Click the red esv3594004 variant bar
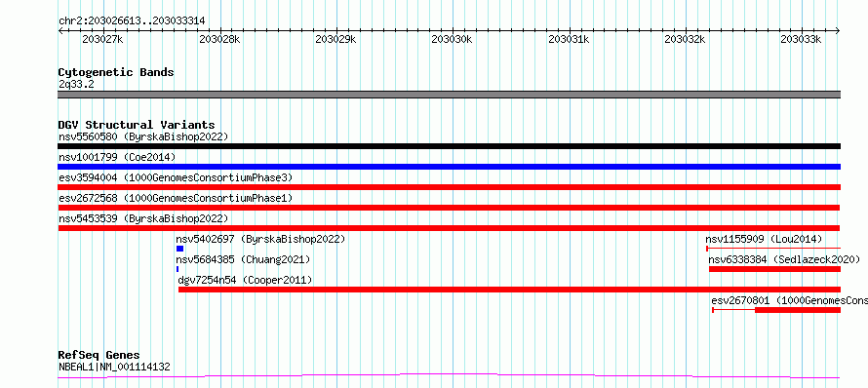868x388 pixels. click(449, 187)
